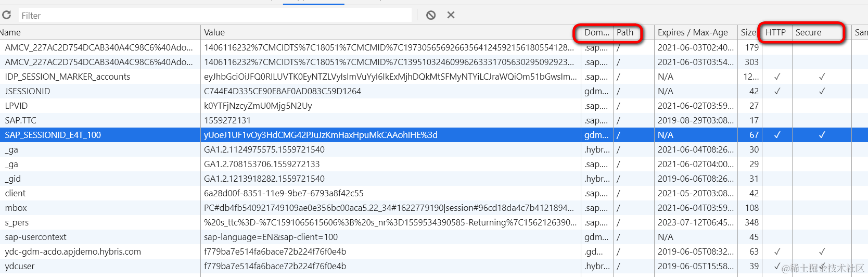The image size is (868, 277).
Task: Click value 6a28d00f-8351-11e9-9be7-6793a8f42c55
Action: pos(284,193)
